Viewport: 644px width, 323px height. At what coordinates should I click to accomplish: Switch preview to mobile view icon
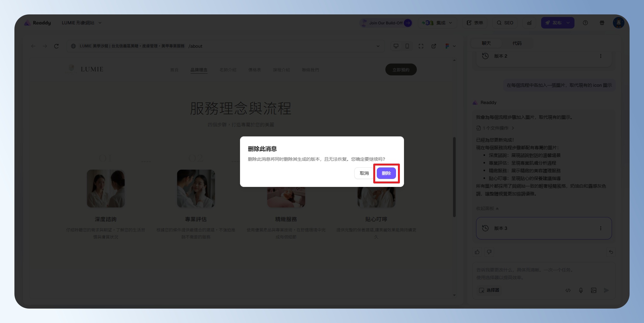click(x=407, y=46)
